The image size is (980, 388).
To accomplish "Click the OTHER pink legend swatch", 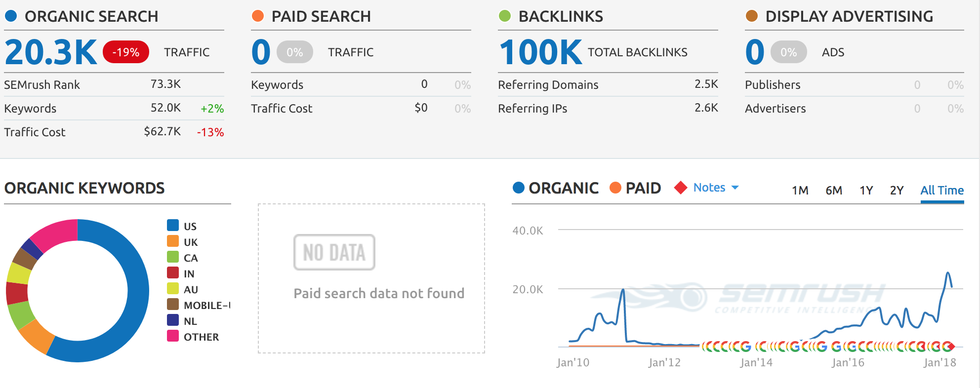I will [x=173, y=336].
